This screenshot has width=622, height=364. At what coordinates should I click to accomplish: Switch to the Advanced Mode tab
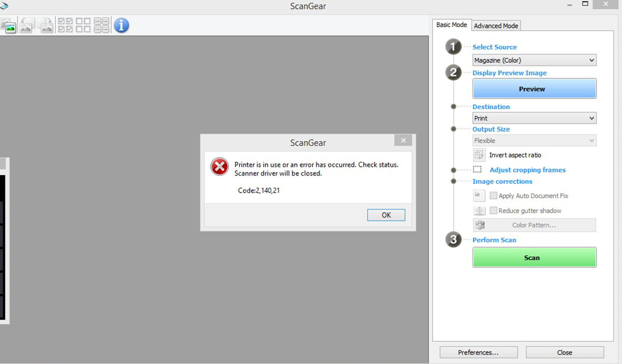click(x=496, y=26)
